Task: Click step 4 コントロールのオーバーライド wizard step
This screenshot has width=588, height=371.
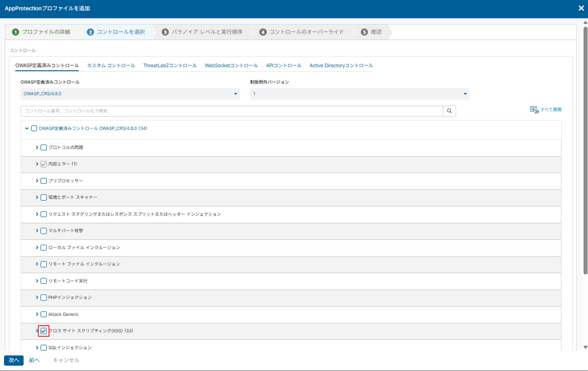Action: pos(302,32)
